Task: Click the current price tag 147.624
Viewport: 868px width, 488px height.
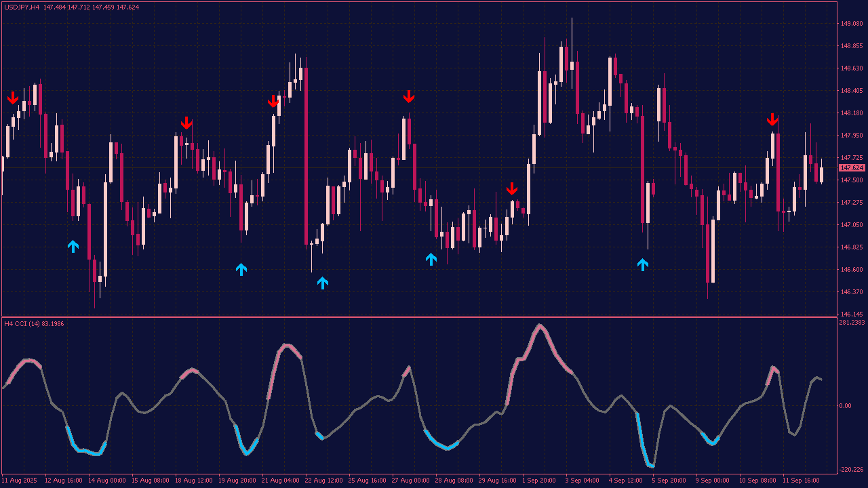Action: click(x=851, y=167)
